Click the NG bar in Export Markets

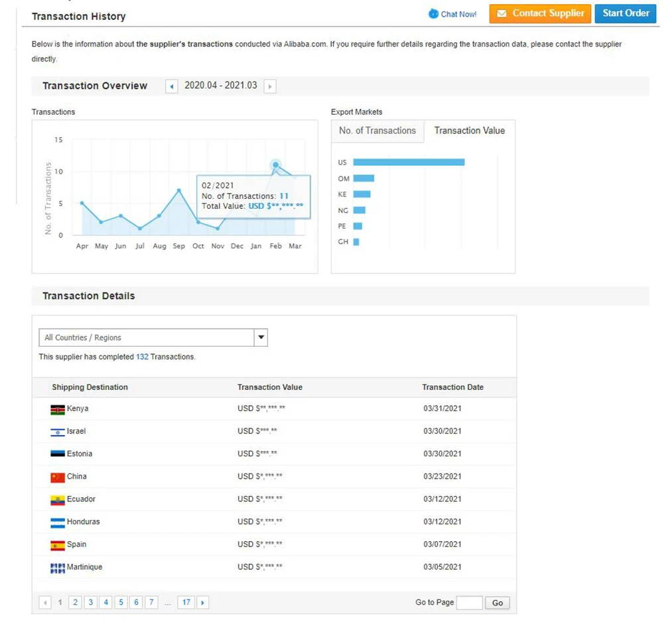tap(359, 210)
